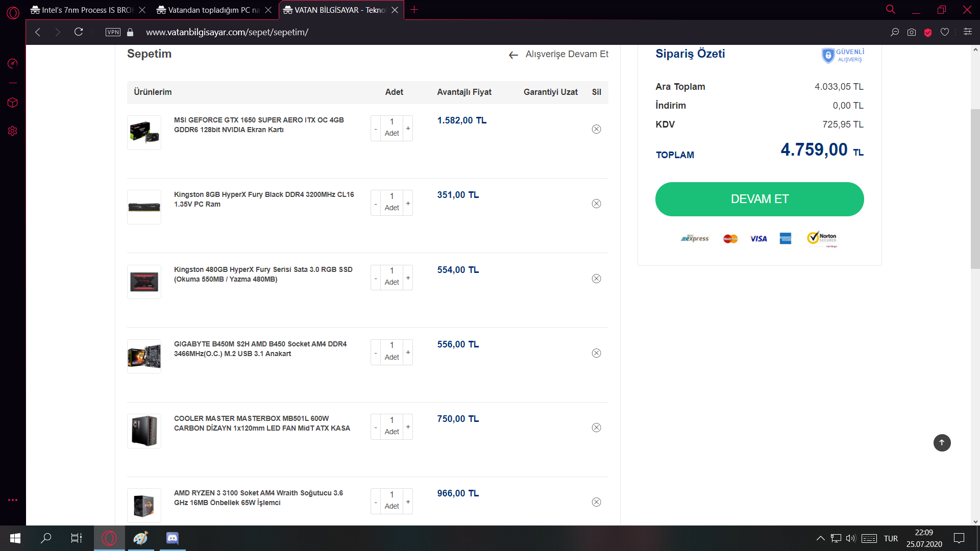Open MSI GEFORCE GTX 1650 SUPER product link
The image size is (980, 551).
coord(259,125)
